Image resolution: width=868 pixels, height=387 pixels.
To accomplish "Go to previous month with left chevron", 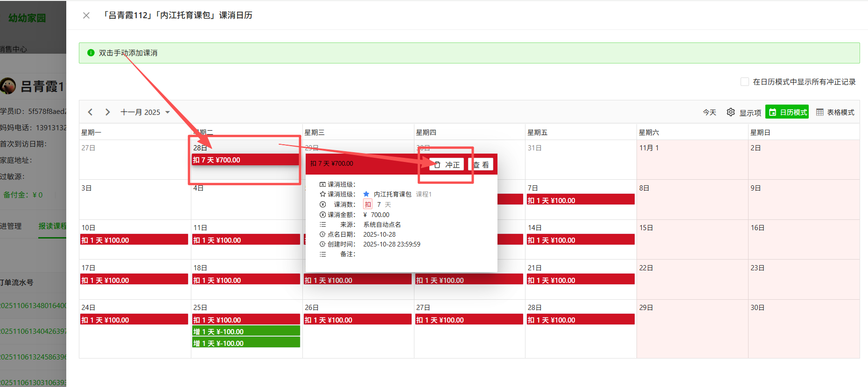I will click(x=91, y=112).
